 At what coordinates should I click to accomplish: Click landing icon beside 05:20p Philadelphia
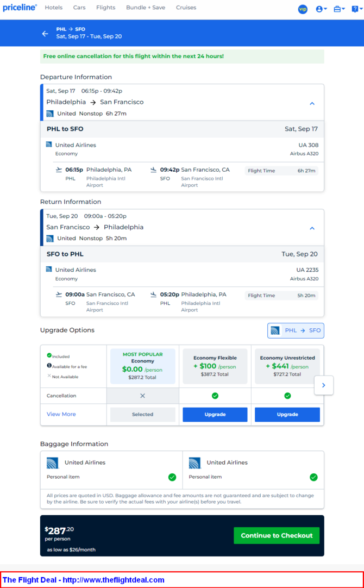(153, 295)
